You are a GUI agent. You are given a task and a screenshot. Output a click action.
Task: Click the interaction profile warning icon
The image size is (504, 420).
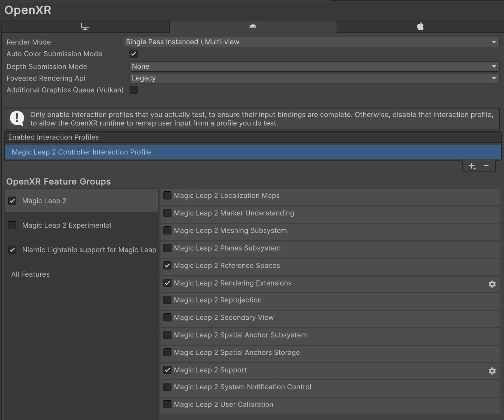pyautogui.click(x=17, y=118)
